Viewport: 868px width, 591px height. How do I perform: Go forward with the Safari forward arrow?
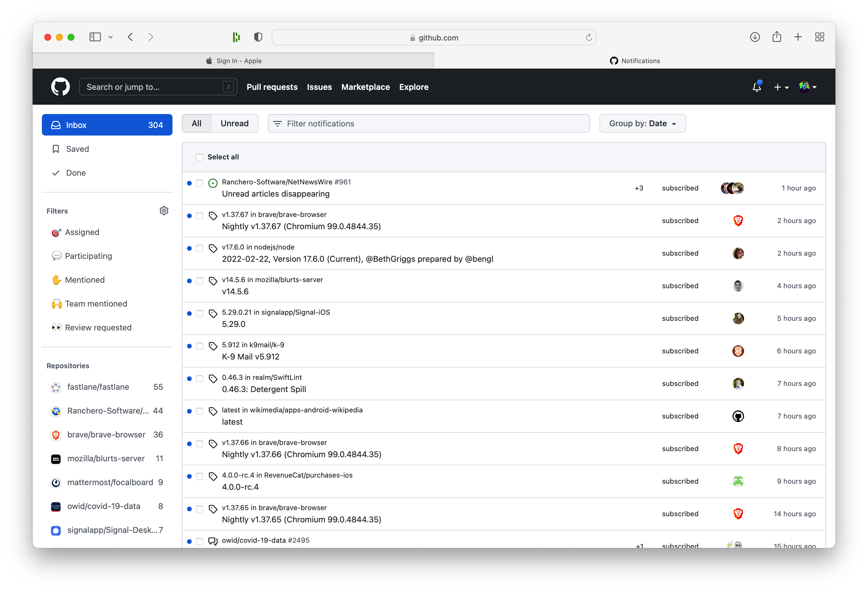[151, 37]
